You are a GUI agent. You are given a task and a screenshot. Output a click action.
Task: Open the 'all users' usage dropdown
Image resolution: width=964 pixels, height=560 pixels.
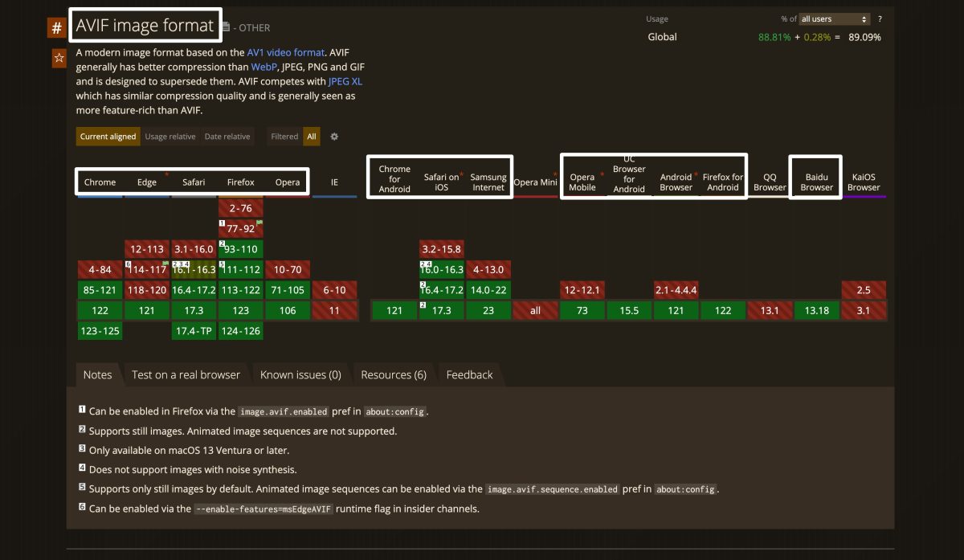tap(834, 19)
